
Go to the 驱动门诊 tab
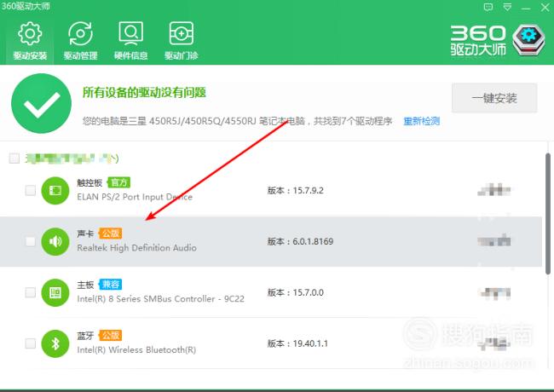coord(181,41)
